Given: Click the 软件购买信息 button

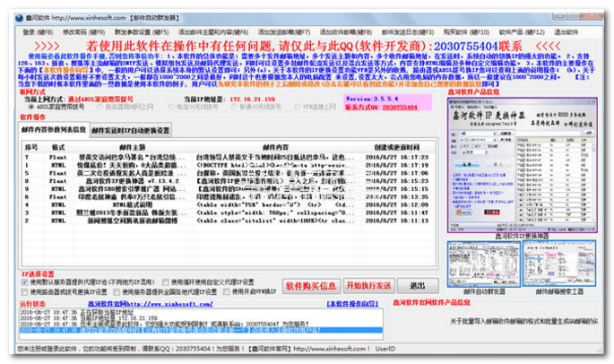Looking at the screenshot, I should [311, 286].
